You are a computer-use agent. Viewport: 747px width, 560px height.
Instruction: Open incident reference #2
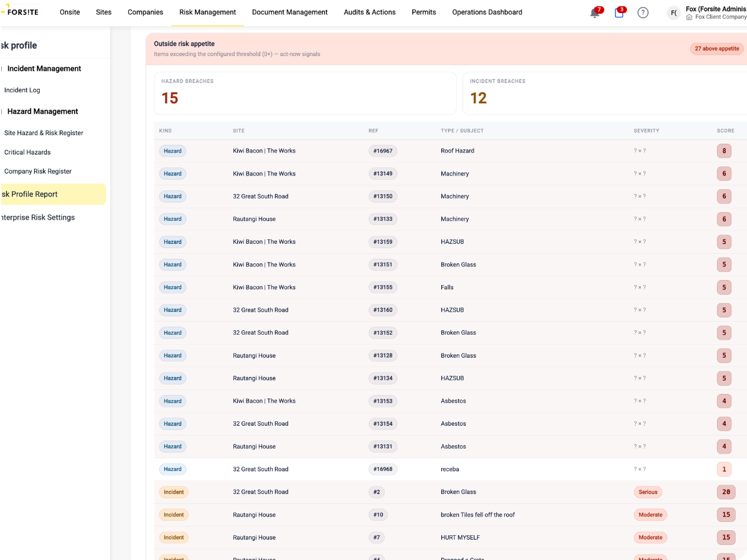(377, 492)
